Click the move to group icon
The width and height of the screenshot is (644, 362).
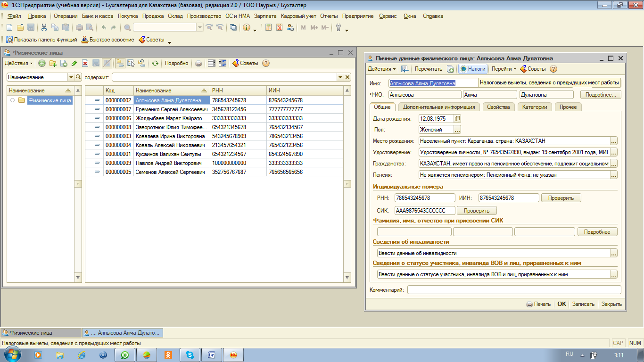[141, 63]
